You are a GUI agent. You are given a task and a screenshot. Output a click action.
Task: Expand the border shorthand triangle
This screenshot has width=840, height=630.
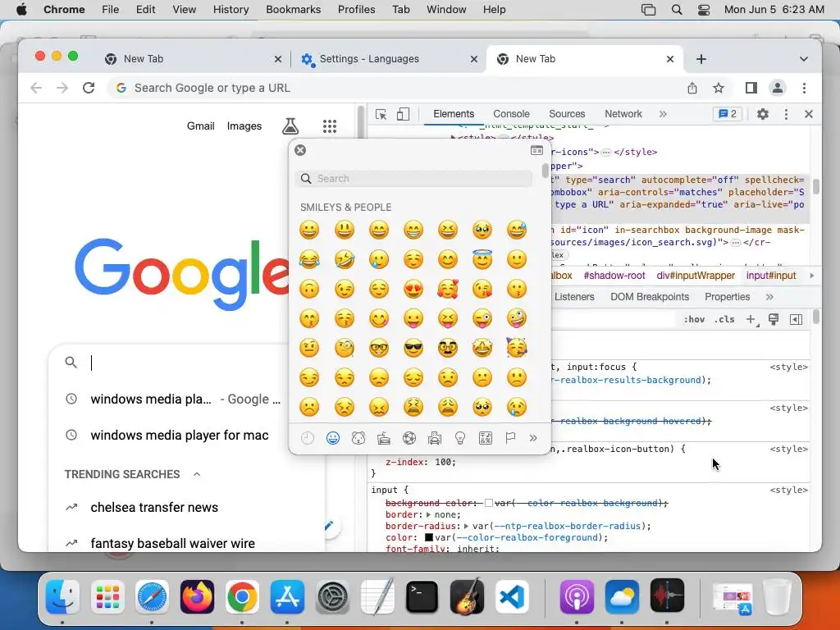coord(428,514)
